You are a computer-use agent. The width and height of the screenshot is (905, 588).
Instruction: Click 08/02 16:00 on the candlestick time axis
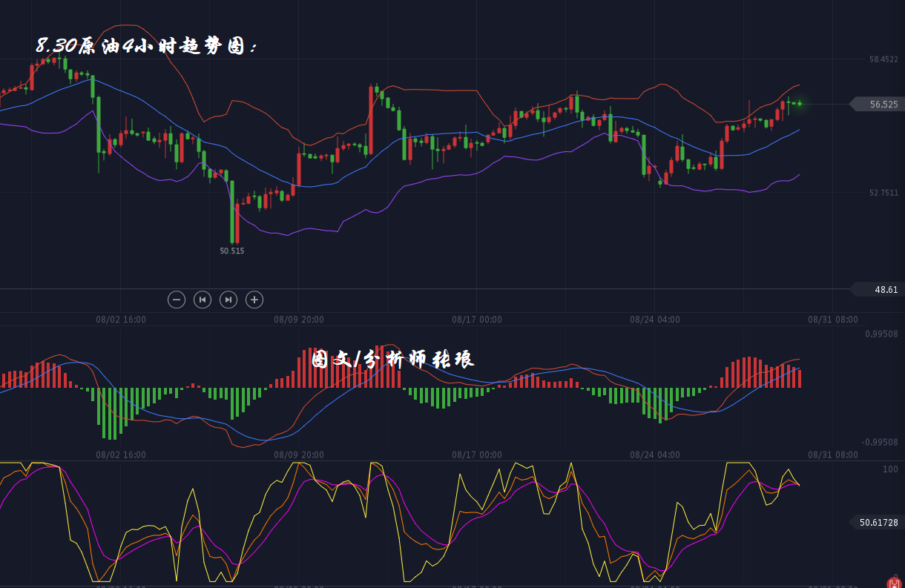121,320
